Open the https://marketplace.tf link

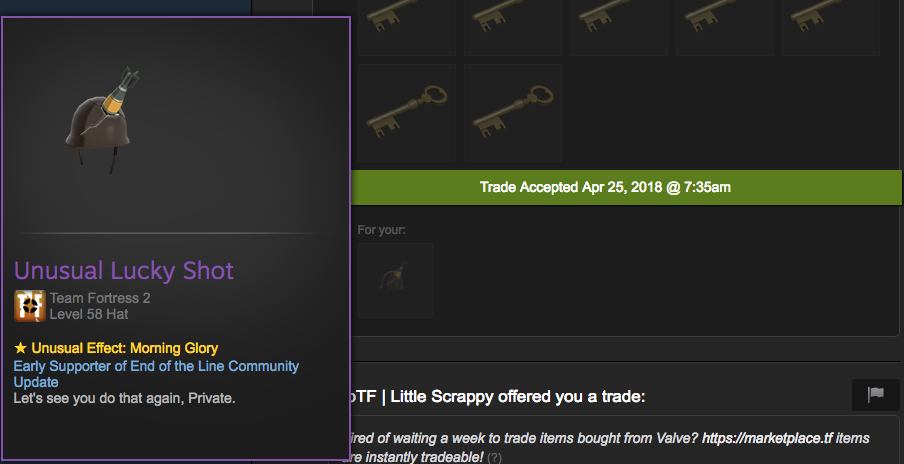tap(767, 438)
